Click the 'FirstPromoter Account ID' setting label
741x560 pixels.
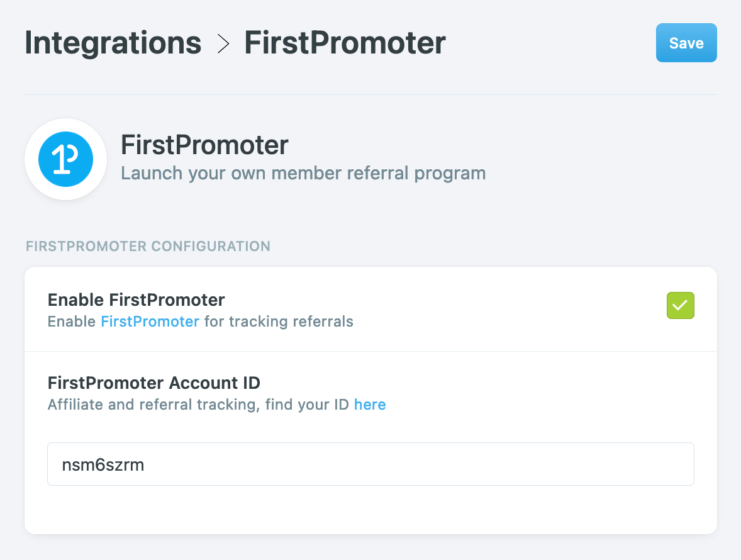pos(153,382)
